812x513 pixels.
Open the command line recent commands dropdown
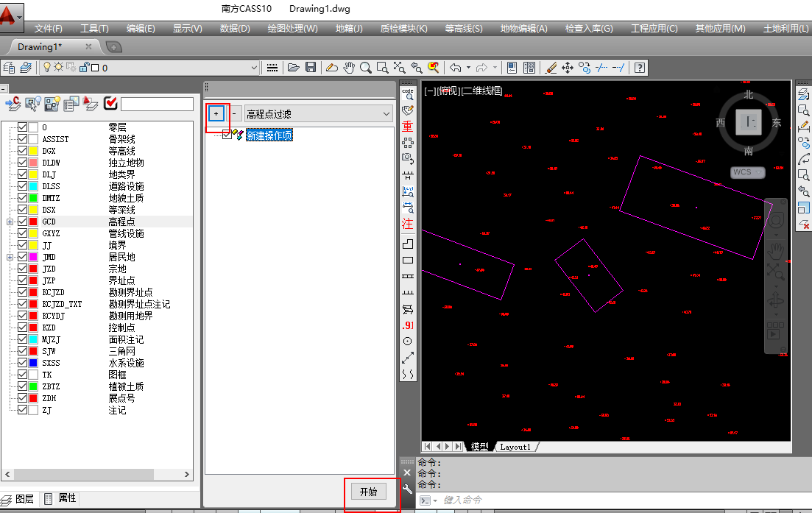(x=434, y=500)
